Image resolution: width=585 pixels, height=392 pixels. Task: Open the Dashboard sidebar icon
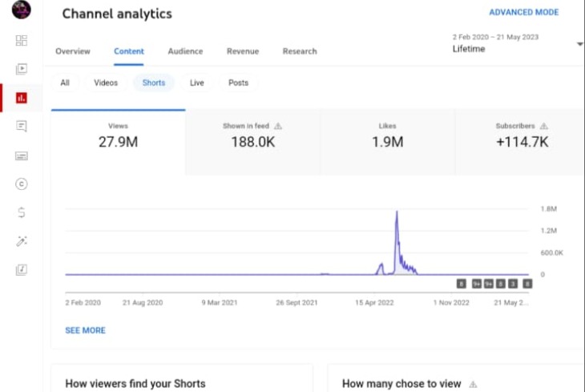point(22,40)
